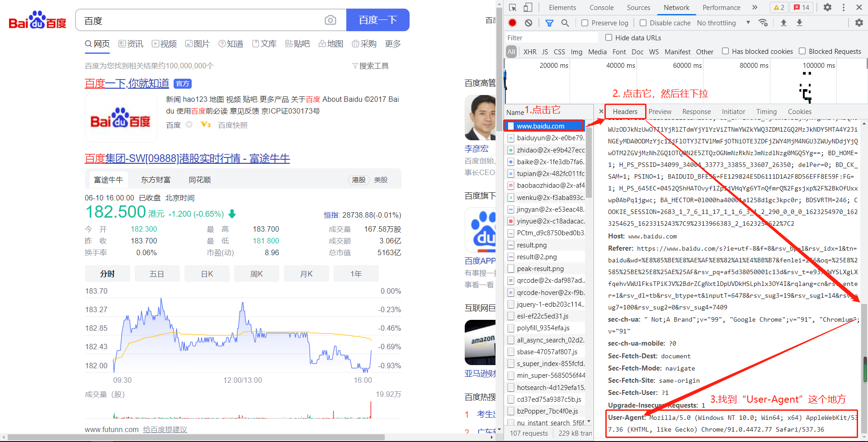Click the 百度快照 cached page link
868x442 pixels.
233,125
